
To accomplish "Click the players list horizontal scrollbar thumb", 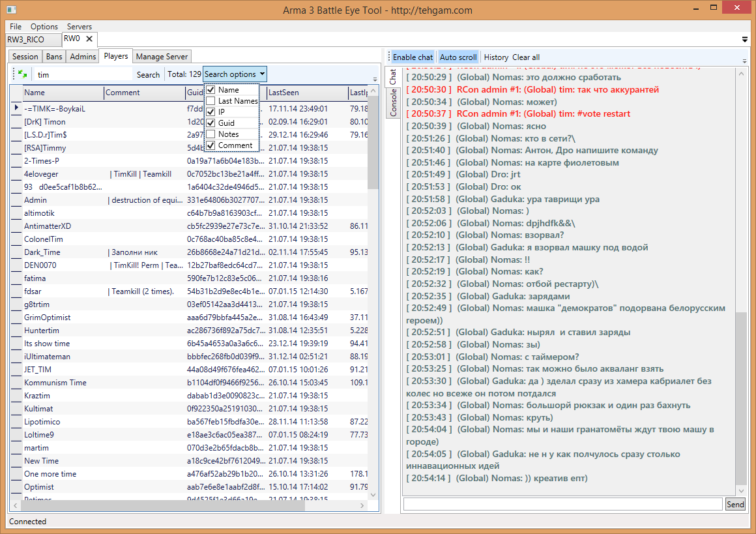I will click(163, 505).
